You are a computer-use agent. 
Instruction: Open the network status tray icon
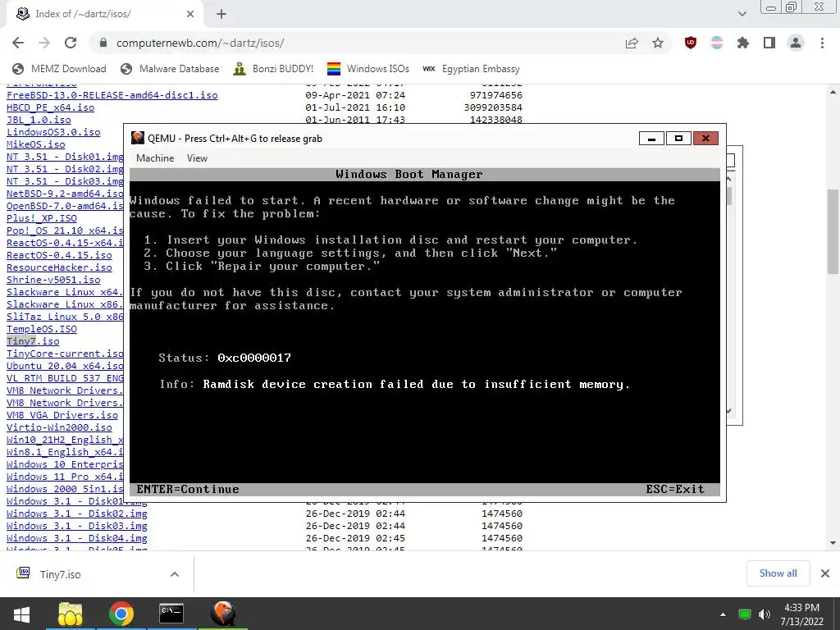pos(745,614)
